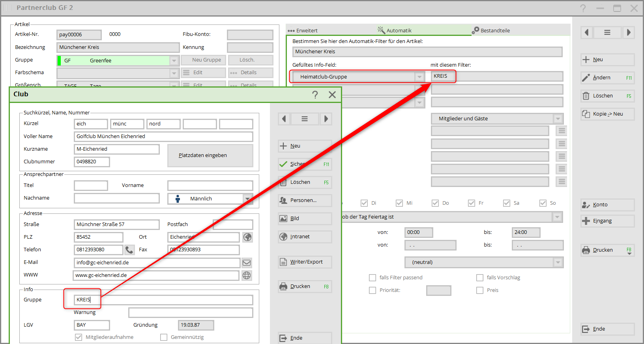
Task: Open the Mitglieder und Gäste dropdown
Action: (x=558, y=119)
